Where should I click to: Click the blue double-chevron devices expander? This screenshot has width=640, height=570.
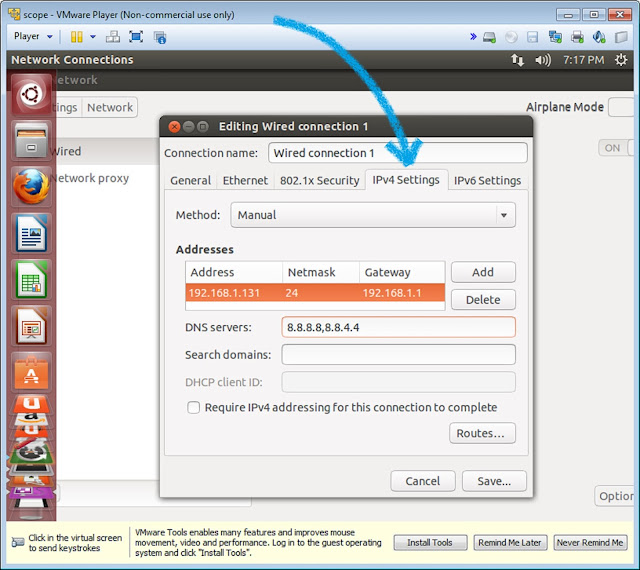pyautogui.click(x=473, y=37)
